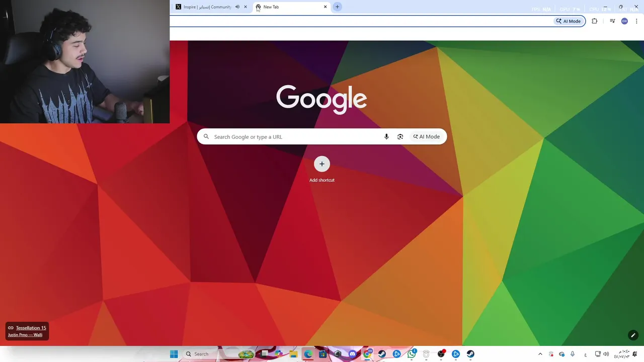Open the Justin Prno — Walli link
Viewport: 644px width, 362px height.
pyautogui.click(x=25, y=335)
